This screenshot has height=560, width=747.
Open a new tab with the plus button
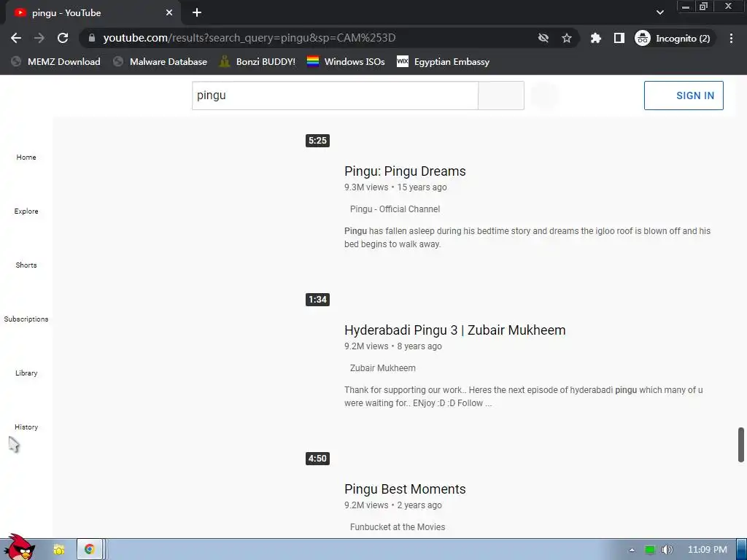click(197, 13)
